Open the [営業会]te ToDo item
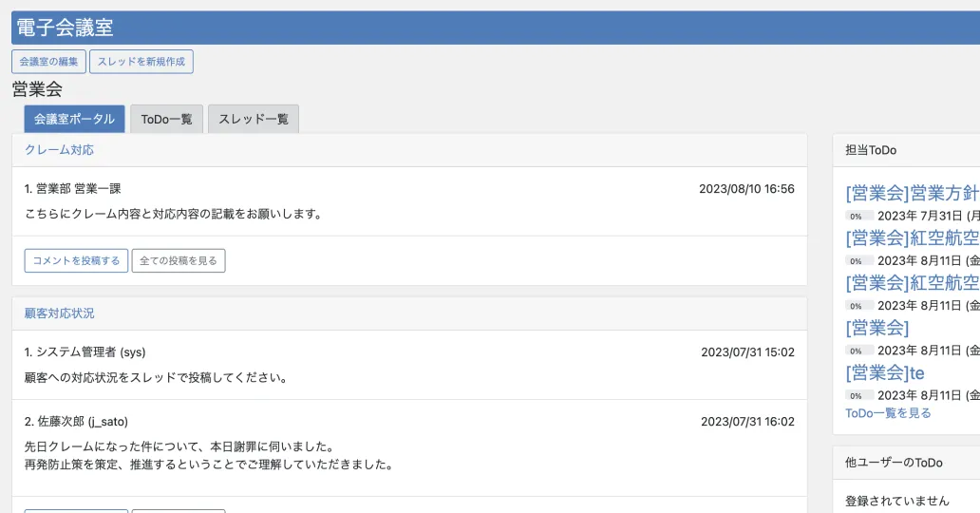This screenshot has width=980, height=513. pyautogui.click(x=884, y=372)
